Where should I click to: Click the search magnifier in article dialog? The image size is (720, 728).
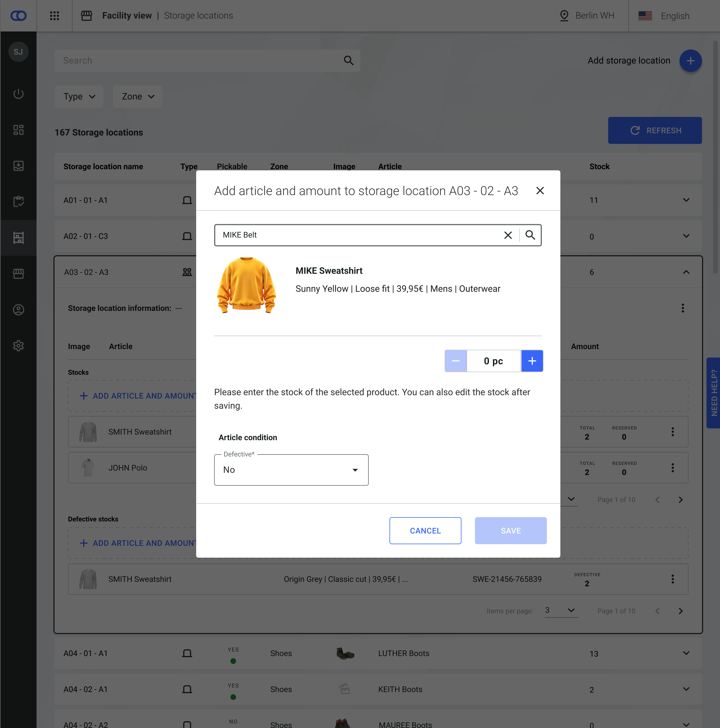click(x=530, y=235)
